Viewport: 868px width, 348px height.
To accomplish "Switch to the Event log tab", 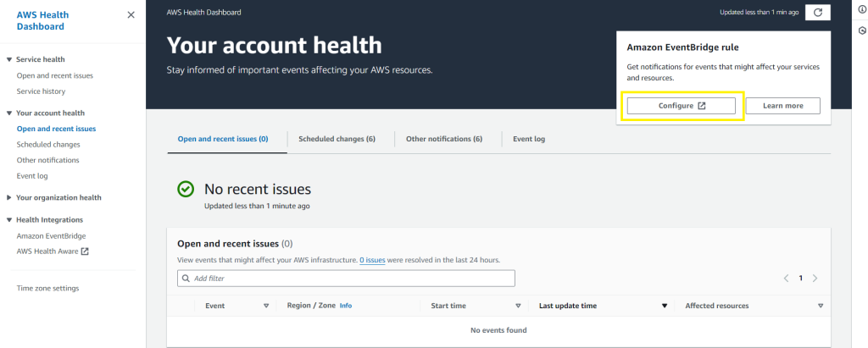I will coord(529,139).
